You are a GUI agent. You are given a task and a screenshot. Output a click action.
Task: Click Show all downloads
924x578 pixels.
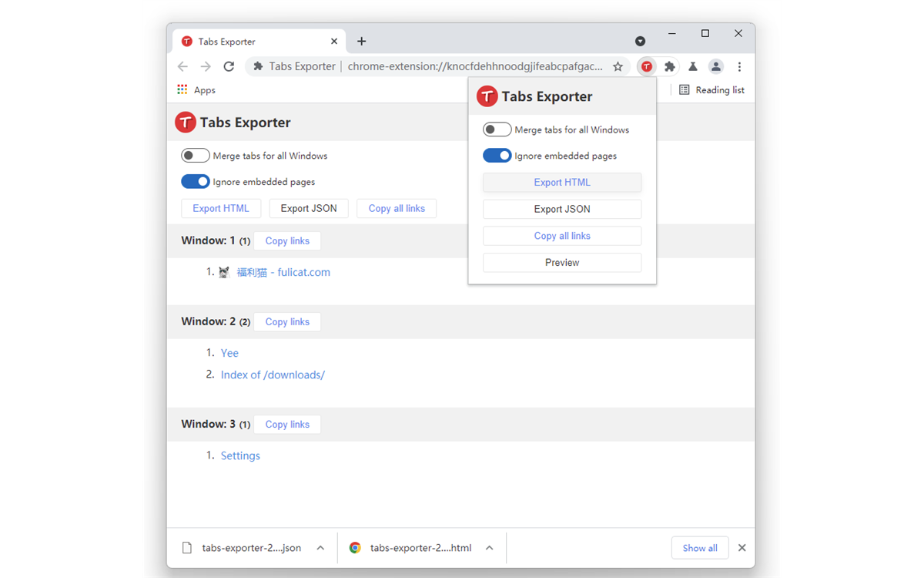point(700,548)
